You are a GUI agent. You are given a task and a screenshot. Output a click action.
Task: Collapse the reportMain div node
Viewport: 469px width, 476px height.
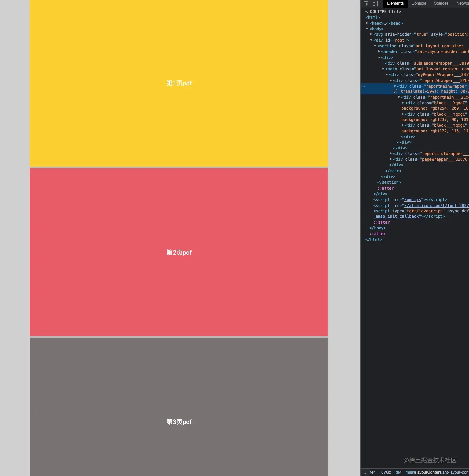tap(399, 97)
